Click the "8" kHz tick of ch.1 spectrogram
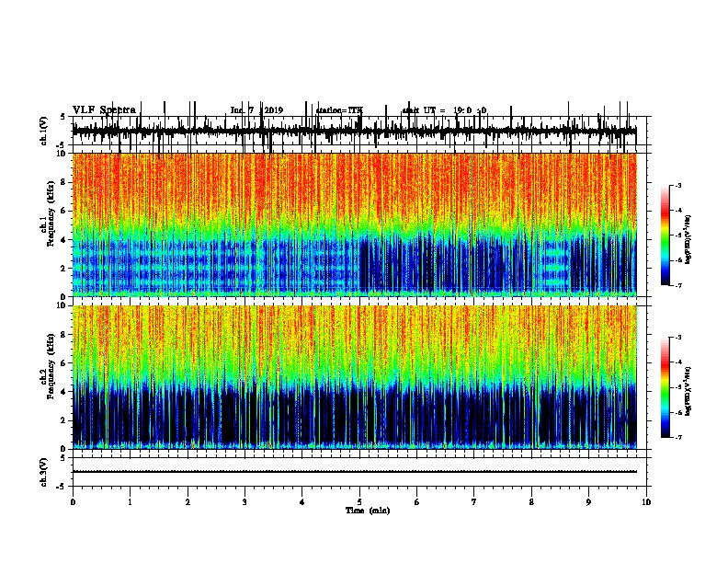This screenshot has width=728, height=563. [63, 182]
